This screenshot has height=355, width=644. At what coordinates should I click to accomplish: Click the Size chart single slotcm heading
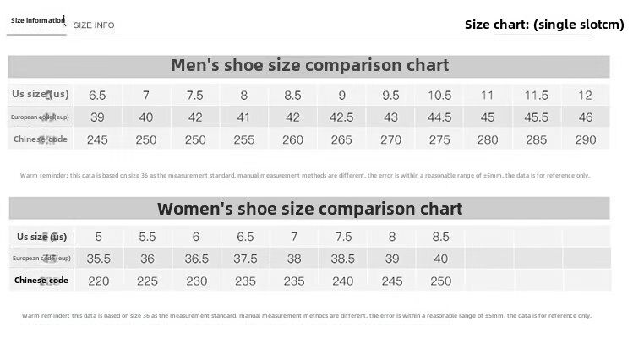543,25
